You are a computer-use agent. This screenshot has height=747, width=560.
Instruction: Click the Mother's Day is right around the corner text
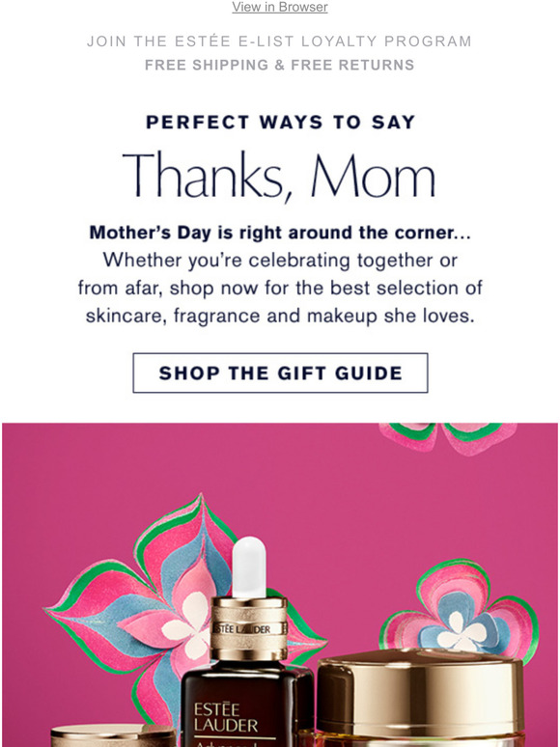280,233
